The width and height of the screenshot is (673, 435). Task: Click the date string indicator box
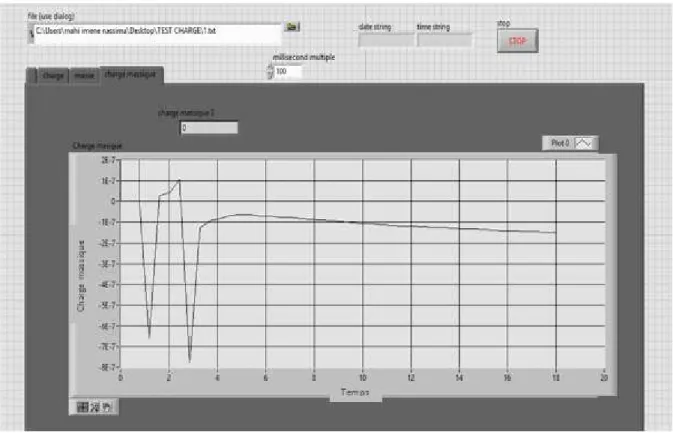click(386, 40)
